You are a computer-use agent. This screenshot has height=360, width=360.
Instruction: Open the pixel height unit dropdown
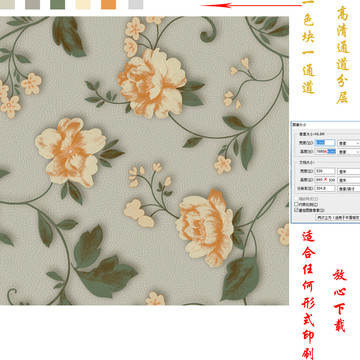[349, 152]
